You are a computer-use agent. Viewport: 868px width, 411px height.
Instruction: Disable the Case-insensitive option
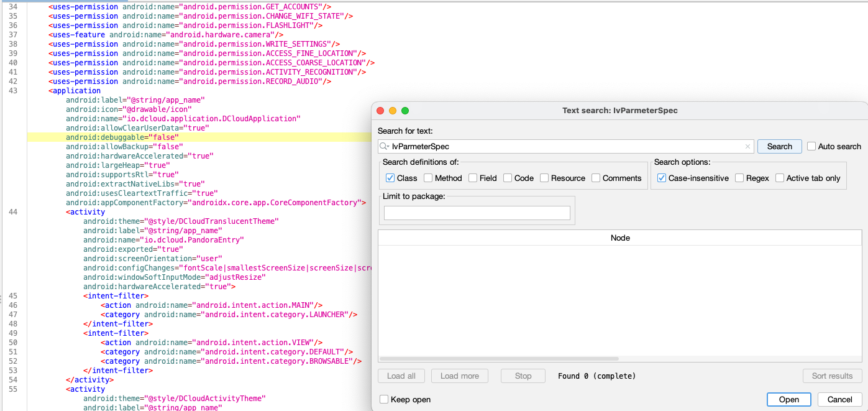click(x=662, y=178)
